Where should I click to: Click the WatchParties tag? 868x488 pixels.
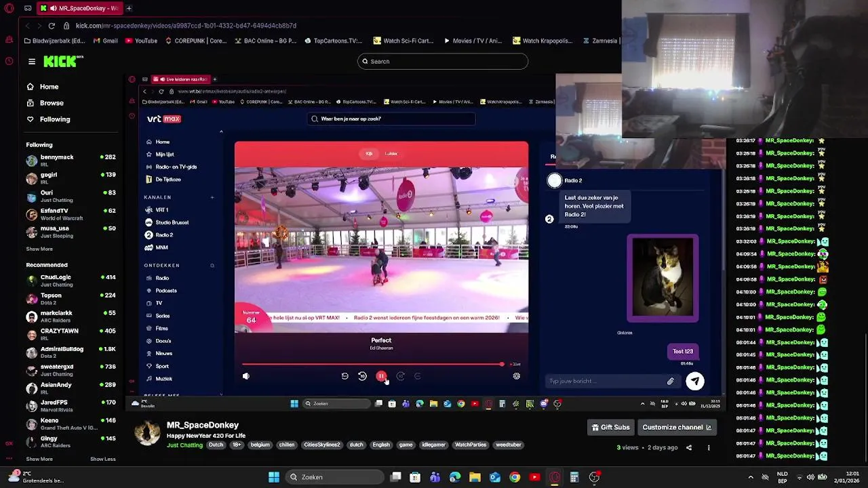pos(471,445)
